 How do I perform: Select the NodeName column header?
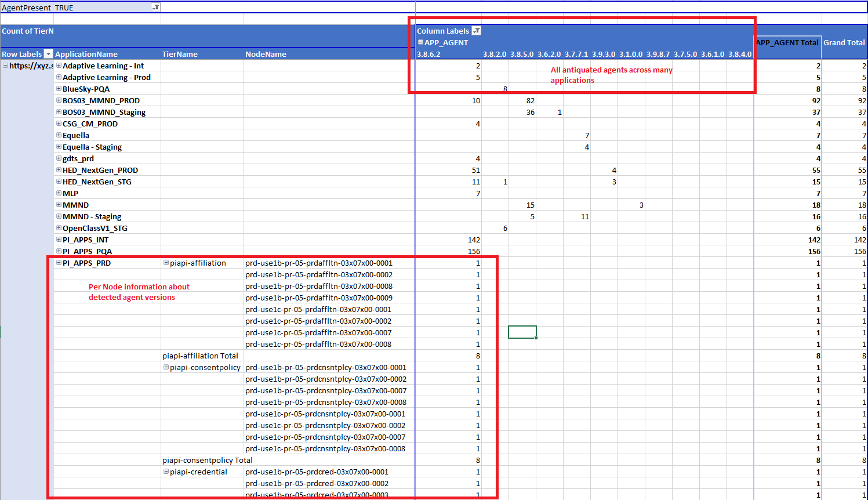click(x=266, y=54)
